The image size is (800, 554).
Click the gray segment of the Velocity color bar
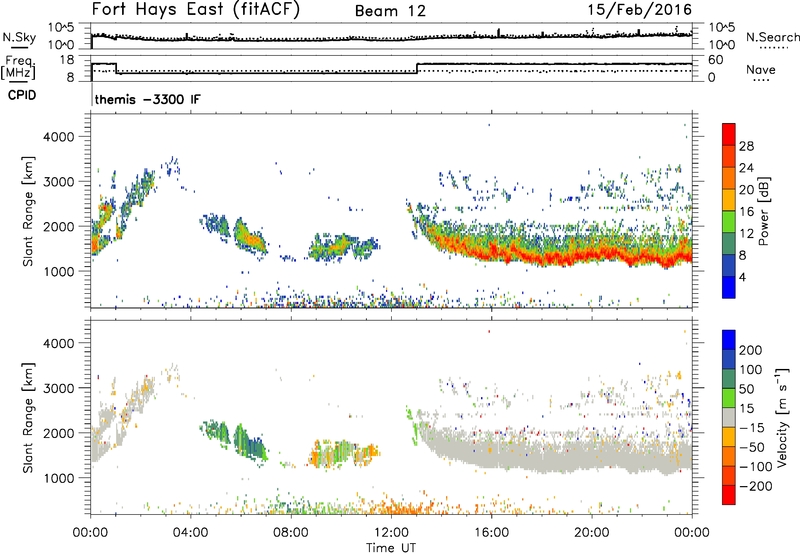[729, 417]
